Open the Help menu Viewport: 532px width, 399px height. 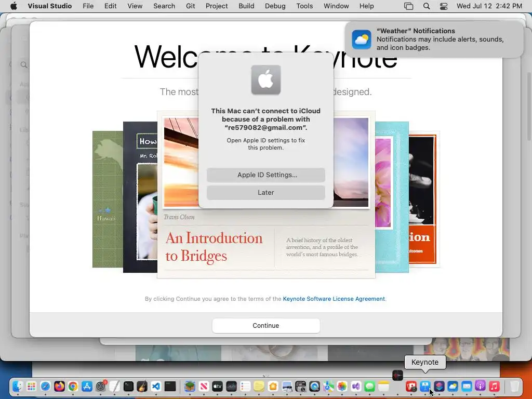coord(366,6)
